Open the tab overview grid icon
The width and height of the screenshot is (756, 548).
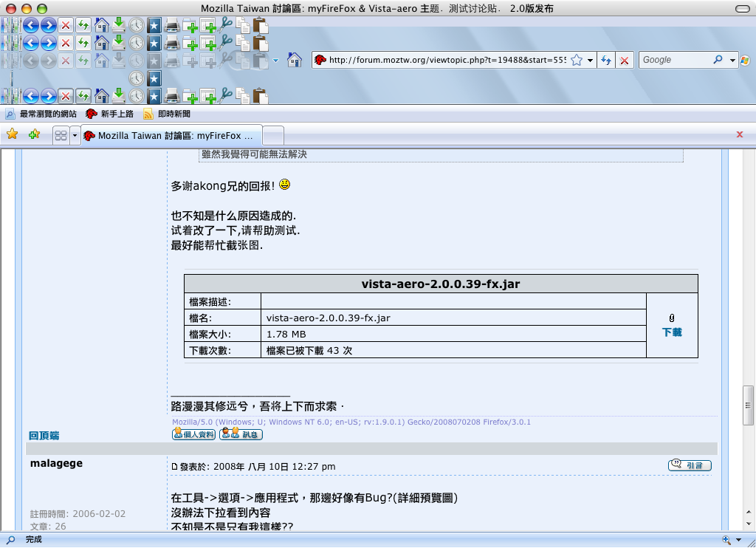[x=61, y=136]
